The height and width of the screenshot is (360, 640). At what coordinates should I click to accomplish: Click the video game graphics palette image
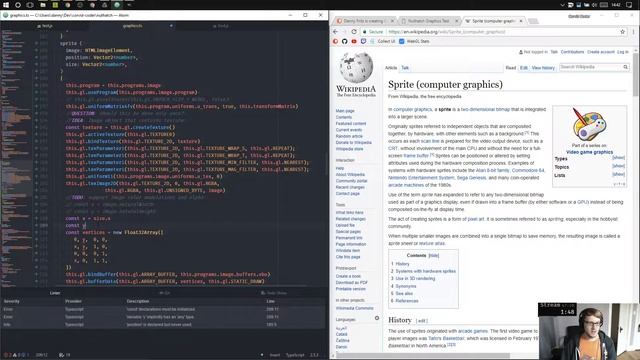[x=589, y=124]
